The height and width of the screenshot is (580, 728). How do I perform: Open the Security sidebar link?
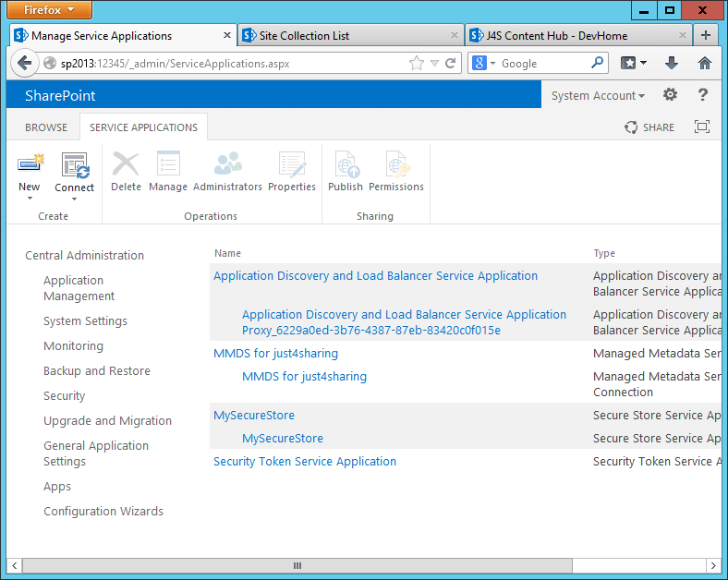coord(65,396)
